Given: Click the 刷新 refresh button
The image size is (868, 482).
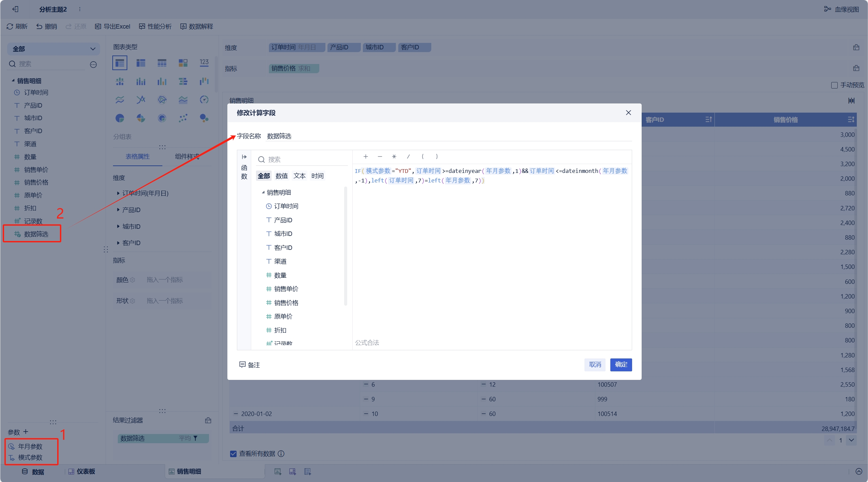Looking at the screenshot, I should click(17, 26).
